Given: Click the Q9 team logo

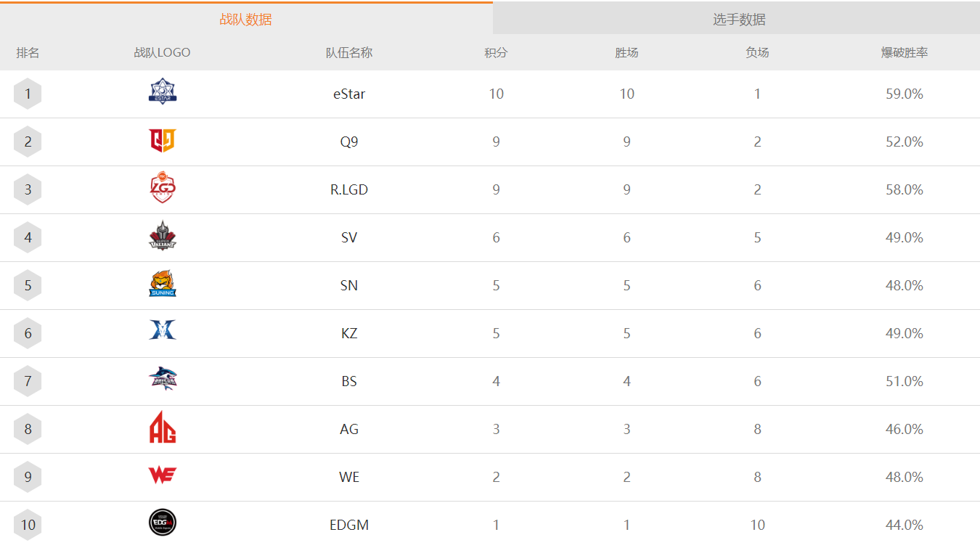Looking at the screenshot, I should click(163, 141).
